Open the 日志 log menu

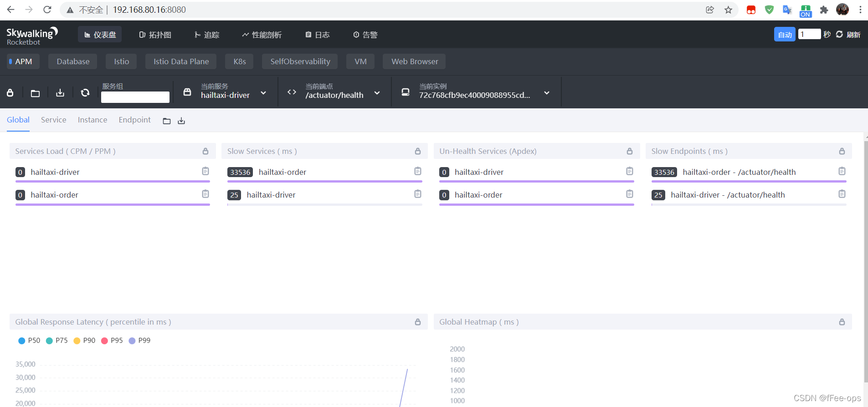pos(318,35)
